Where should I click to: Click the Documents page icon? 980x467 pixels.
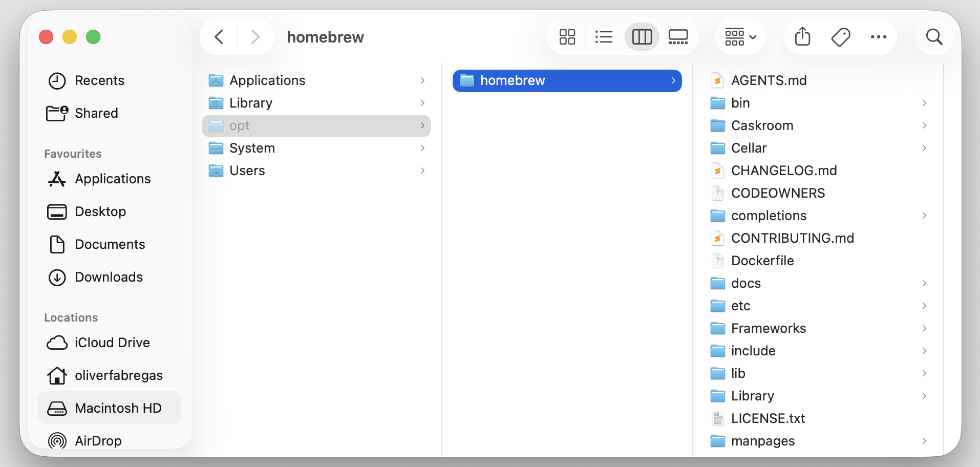click(x=57, y=244)
